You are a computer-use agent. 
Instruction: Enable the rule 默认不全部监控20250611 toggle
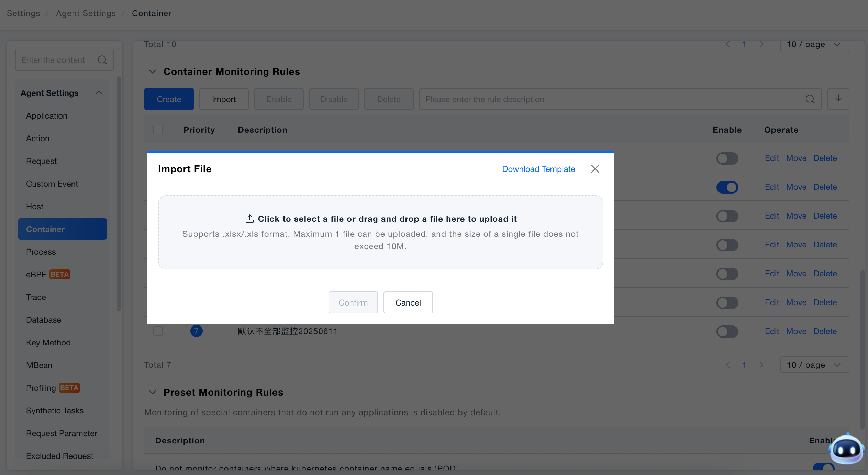[727, 331]
